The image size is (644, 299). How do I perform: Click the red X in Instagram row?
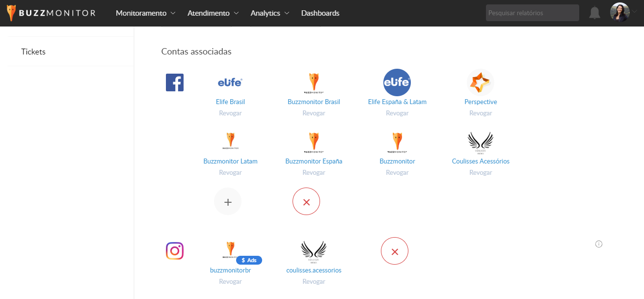(x=395, y=251)
